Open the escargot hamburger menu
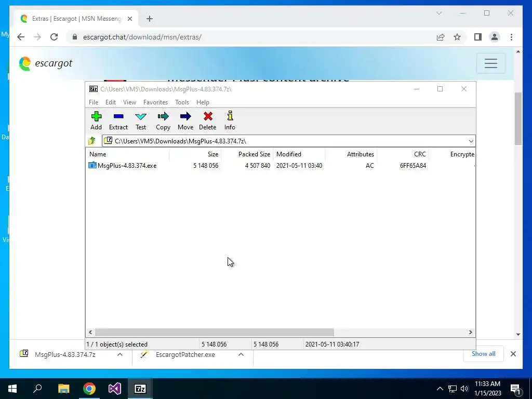Screen dimensions: 532x399 [x=490, y=63]
